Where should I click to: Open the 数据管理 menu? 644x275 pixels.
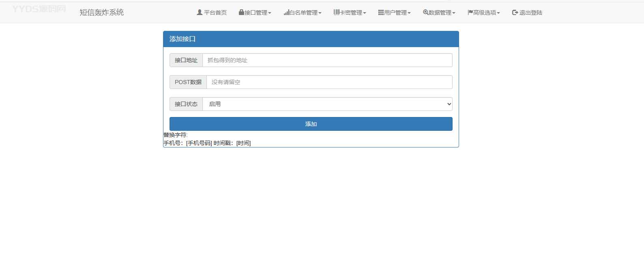click(x=440, y=13)
